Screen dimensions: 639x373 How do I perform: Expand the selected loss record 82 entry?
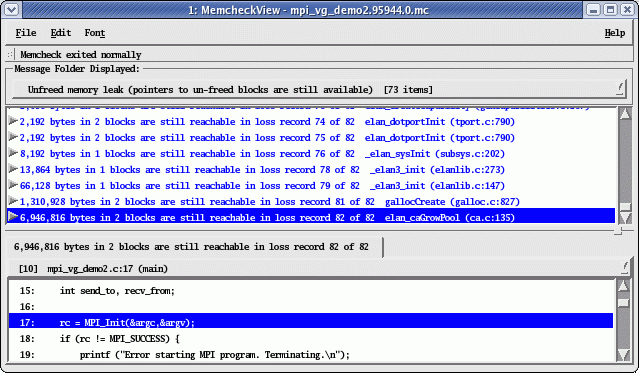coord(13,216)
